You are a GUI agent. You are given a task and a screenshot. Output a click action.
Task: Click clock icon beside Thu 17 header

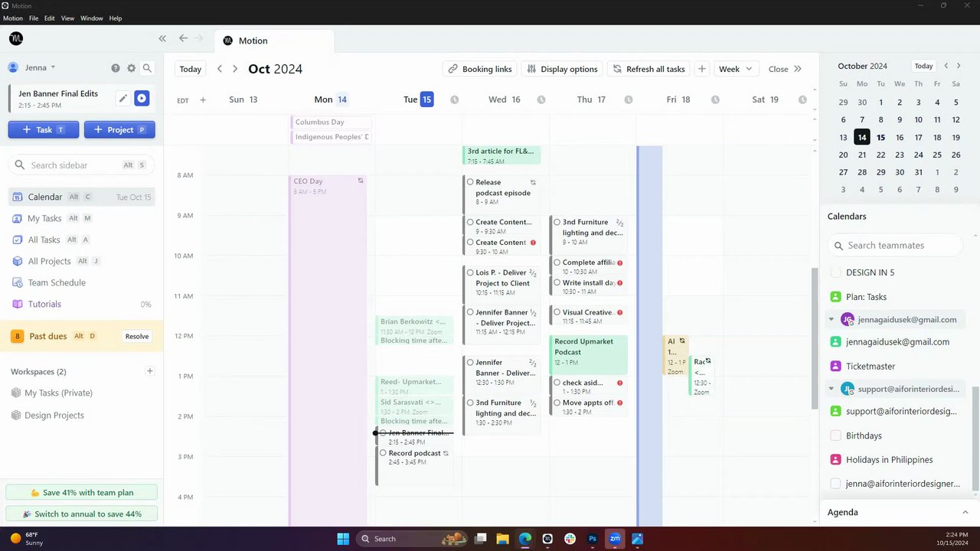pyautogui.click(x=629, y=99)
